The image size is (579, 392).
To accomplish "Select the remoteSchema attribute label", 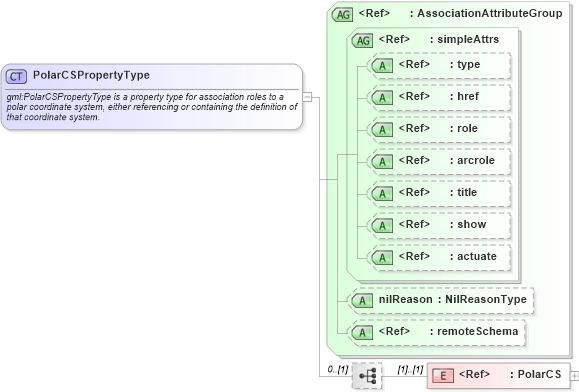I will click(477, 331).
